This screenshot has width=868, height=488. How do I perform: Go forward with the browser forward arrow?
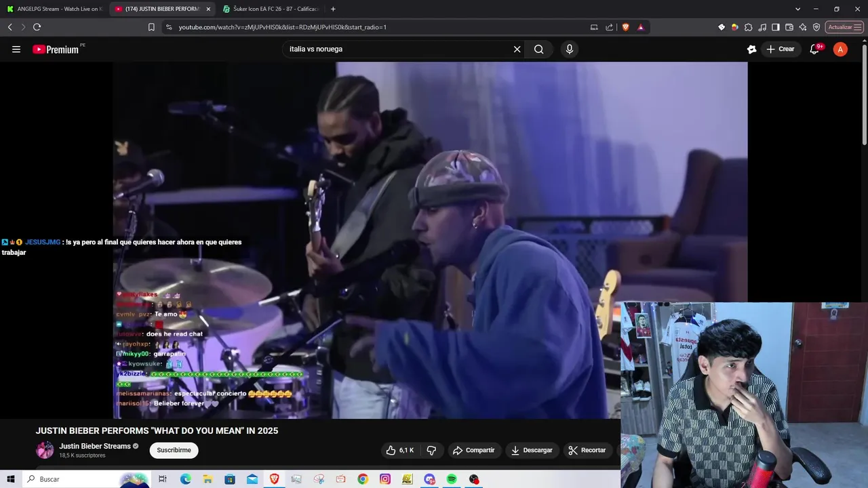click(x=23, y=27)
